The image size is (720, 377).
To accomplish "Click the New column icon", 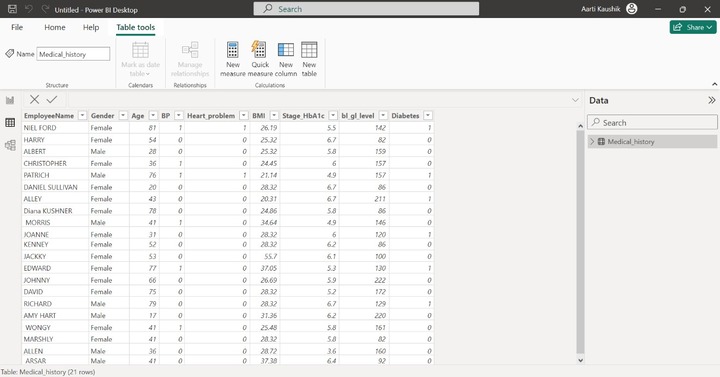I will tap(286, 50).
